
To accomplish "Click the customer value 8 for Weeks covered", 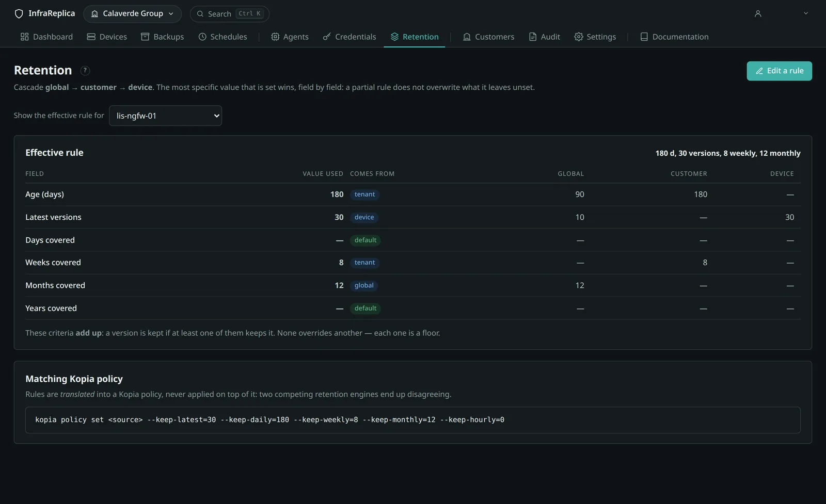I will (705, 263).
